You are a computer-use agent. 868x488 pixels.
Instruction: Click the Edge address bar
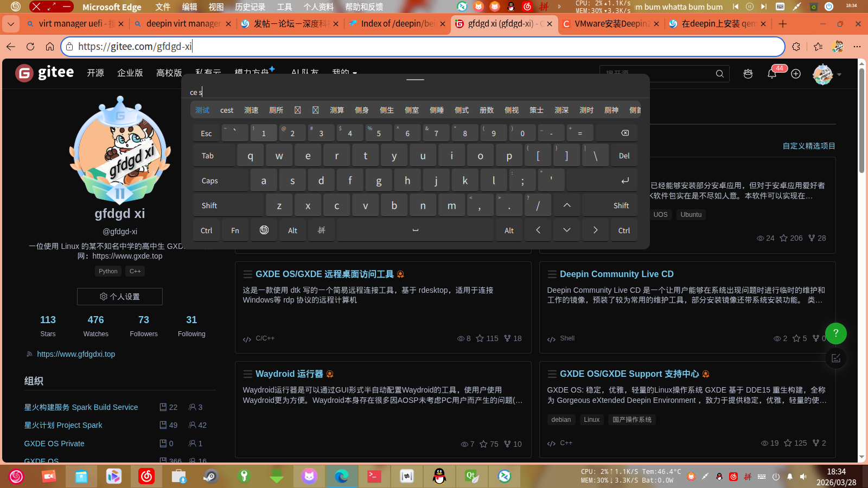coord(423,47)
